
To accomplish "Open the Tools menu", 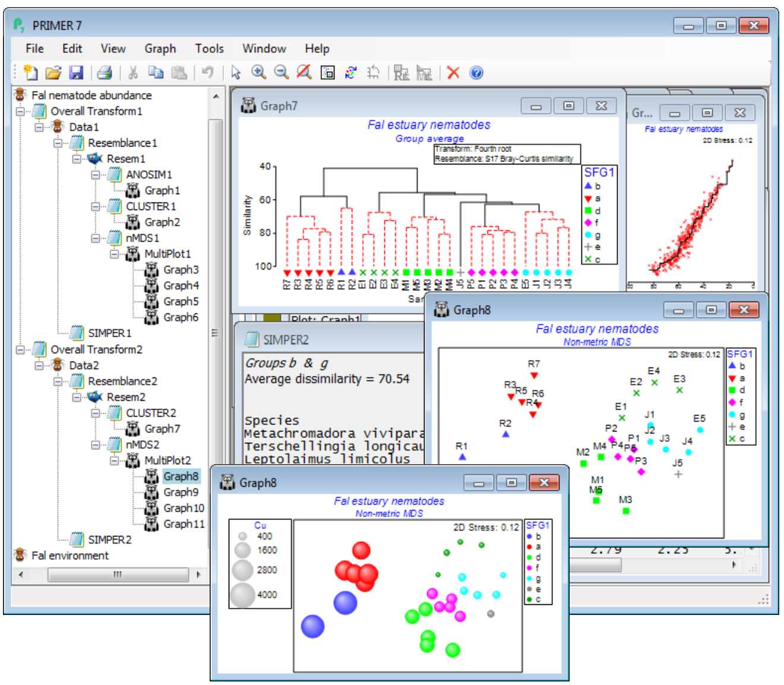I will tap(210, 49).
